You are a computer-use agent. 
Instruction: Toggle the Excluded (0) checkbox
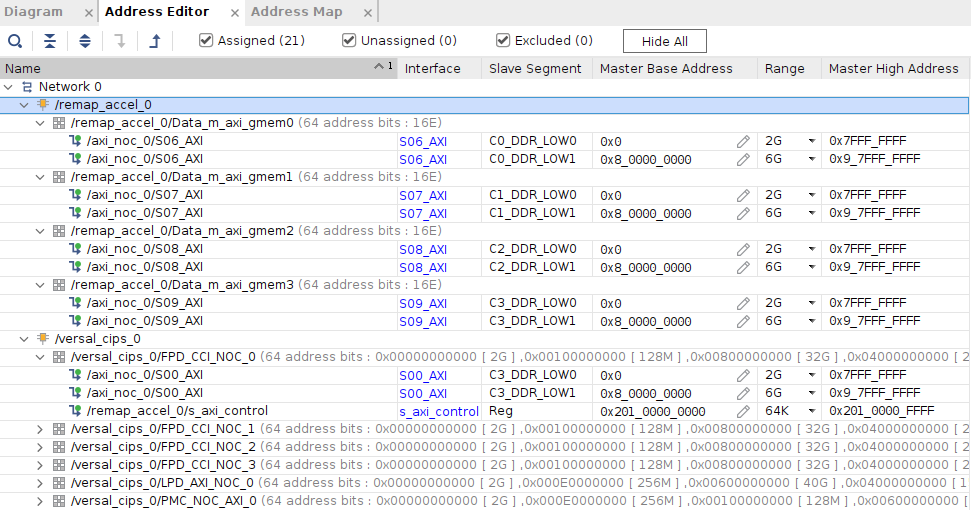click(x=503, y=40)
